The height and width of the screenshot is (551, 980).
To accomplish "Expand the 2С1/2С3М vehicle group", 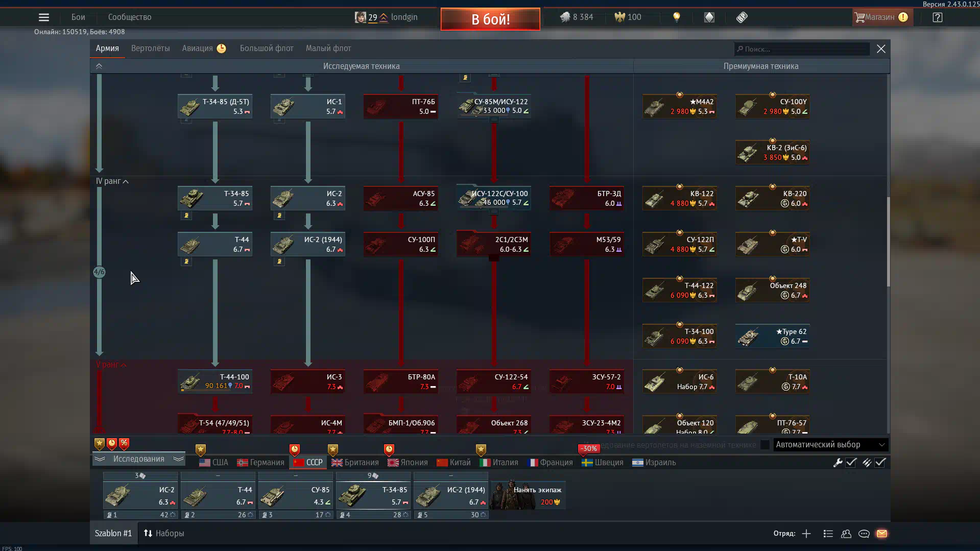I will click(x=494, y=244).
